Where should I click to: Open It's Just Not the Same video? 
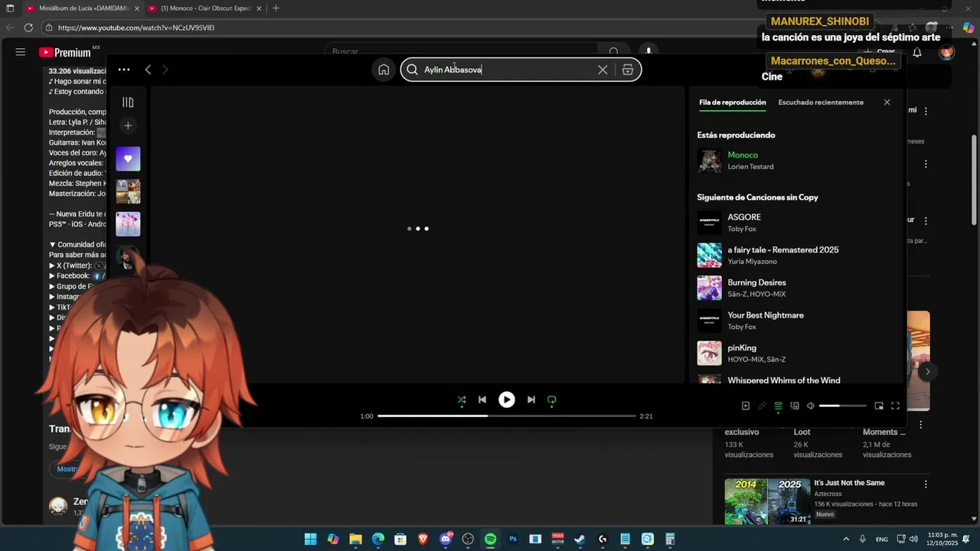(x=849, y=483)
